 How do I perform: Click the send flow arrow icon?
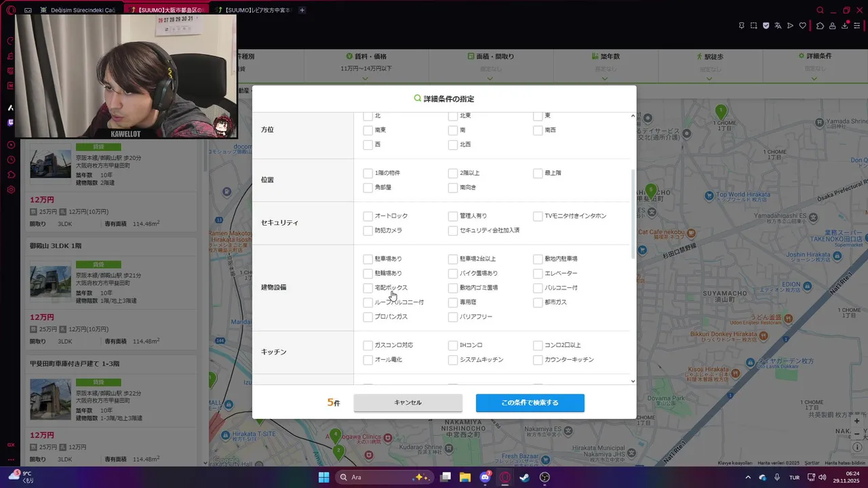(x=790, y=26)
